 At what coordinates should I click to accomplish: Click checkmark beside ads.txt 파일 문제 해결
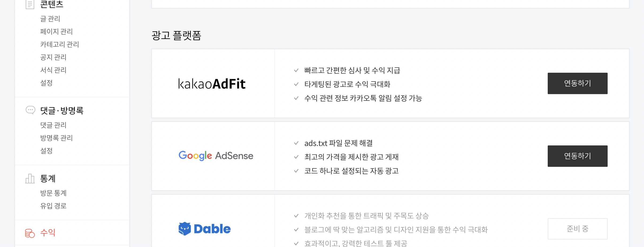point(296,143)
